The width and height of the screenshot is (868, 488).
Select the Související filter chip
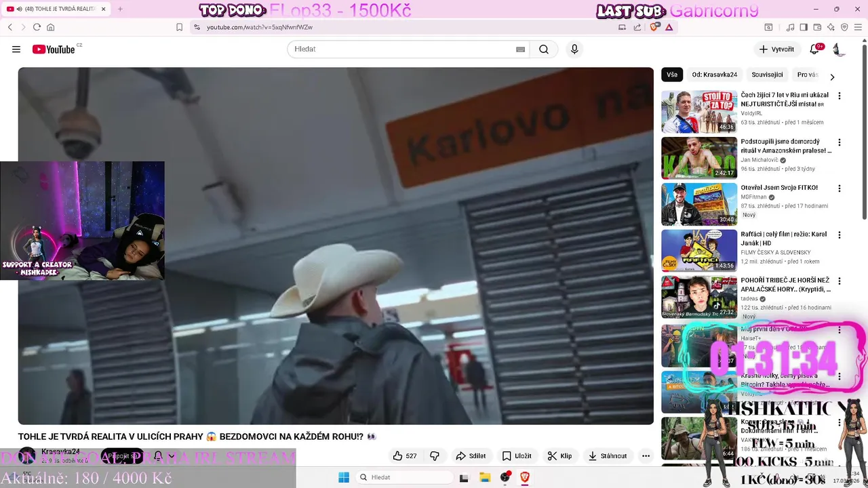767,75
